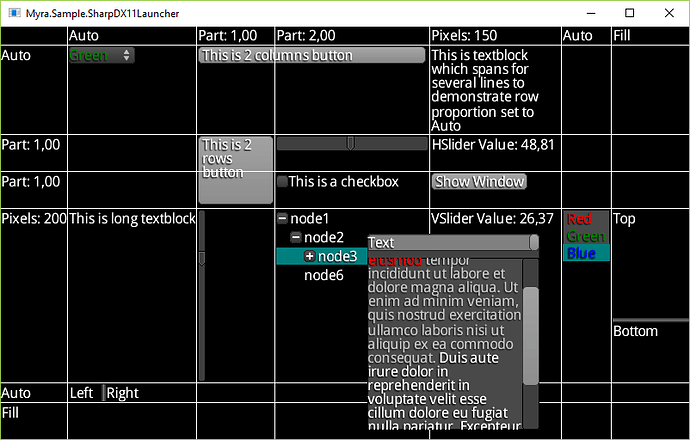Open the Green combo box dropdown
The image size is (690, 440).
click(x=102, y=55)
